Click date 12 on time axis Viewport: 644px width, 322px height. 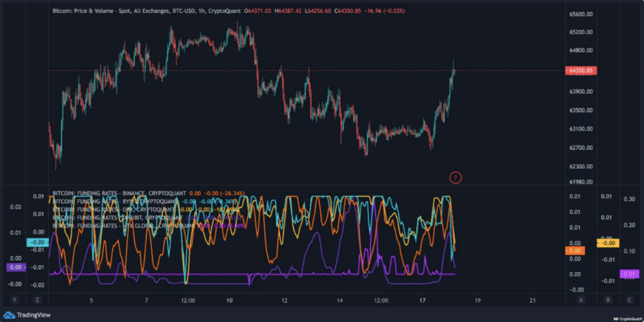(x=284, y=300)
